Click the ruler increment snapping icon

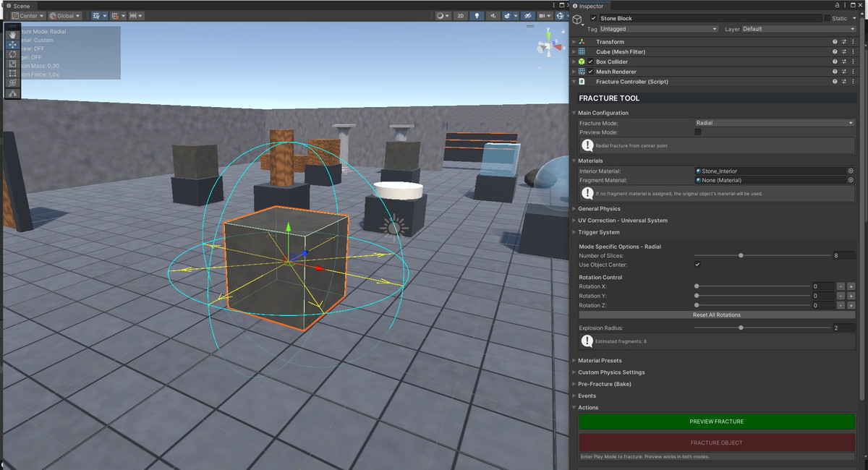(133, 15)
